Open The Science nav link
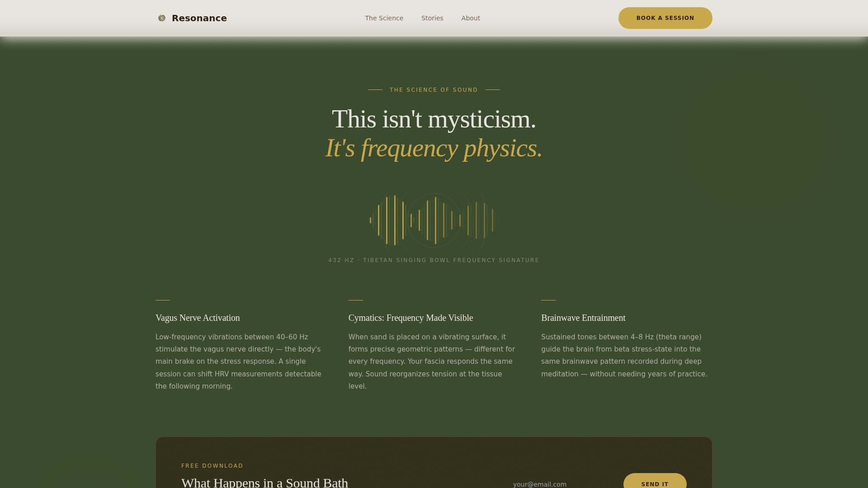Viewport: 868px width, 488px height. pos(384,18)
